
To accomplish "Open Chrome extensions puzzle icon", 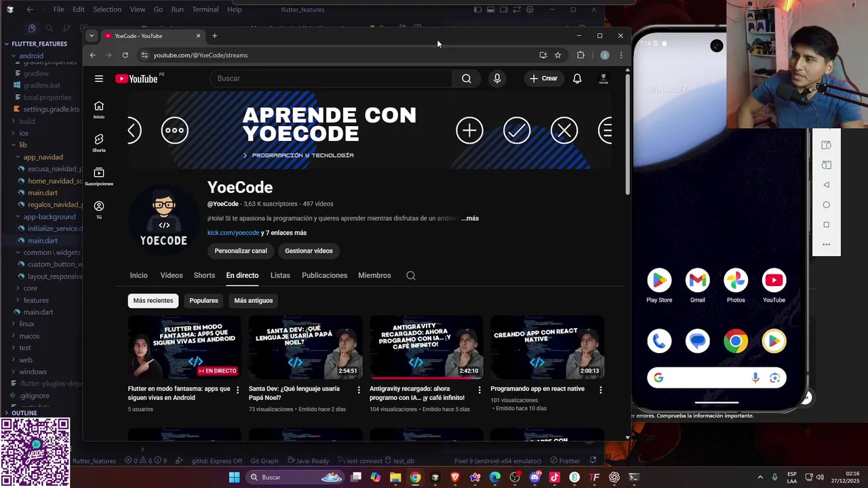I will click(x=580, y=55).
